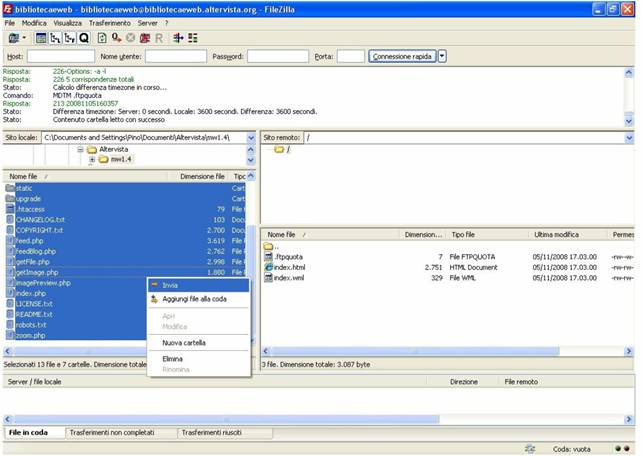The width and height of the screenshot is (642, 456).
Task: Sort remote list by Nome file
Action: pos(330,235)
